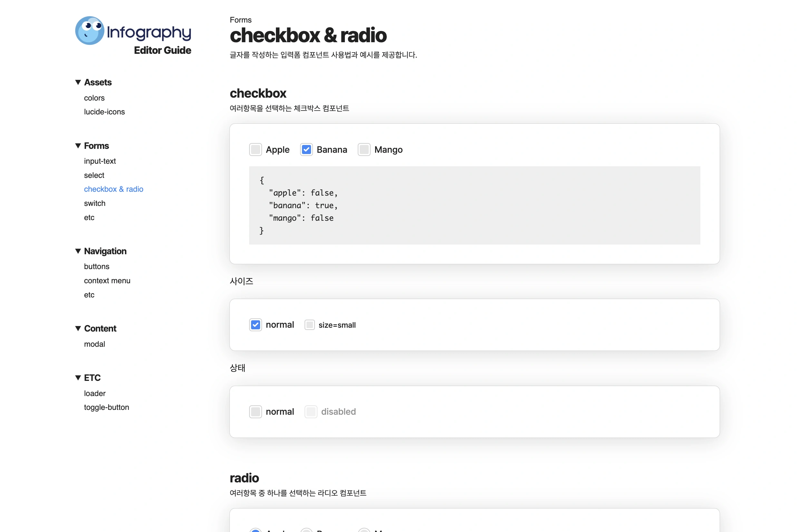Go to the modal page

pyautogui.click(x=95, y=344)
